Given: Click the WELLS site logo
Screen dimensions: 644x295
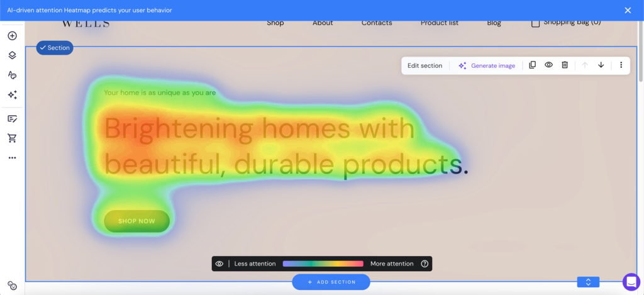Looking at the screenshot, I should click(x=86, y=23).
